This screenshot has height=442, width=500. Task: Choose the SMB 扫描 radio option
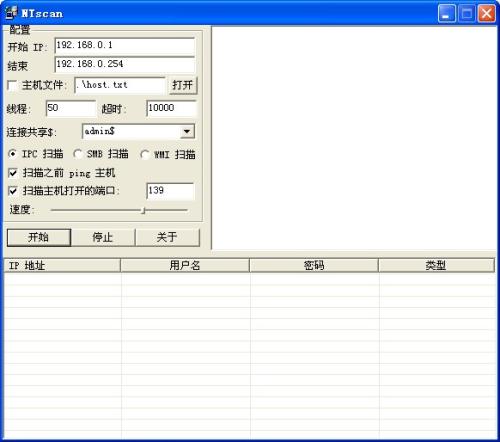(x=78, y=154)
